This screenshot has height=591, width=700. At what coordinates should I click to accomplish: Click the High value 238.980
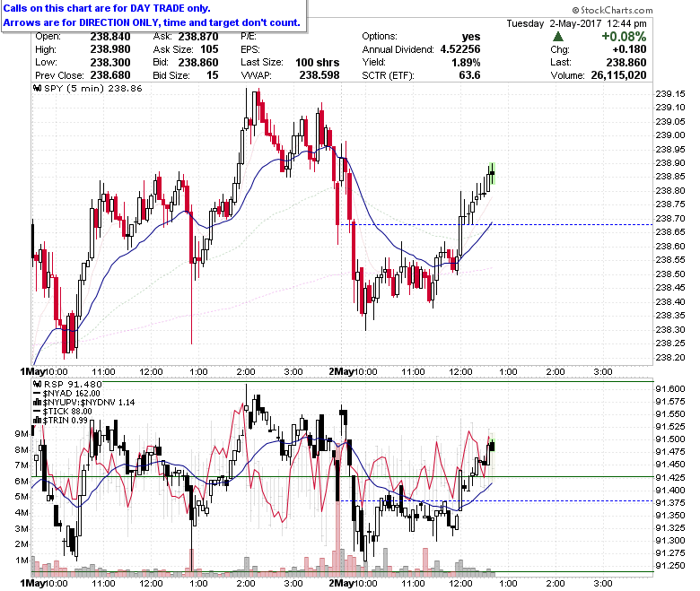(x=110, y=49)
